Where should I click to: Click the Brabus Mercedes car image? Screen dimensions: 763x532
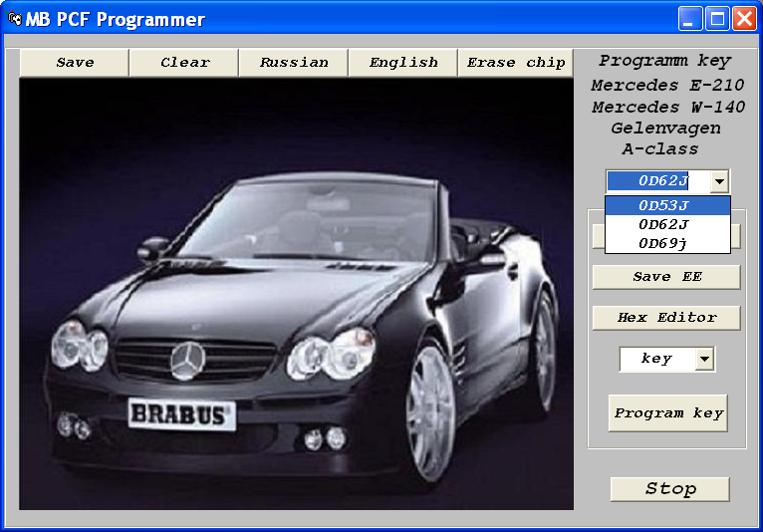[x=297, y=294]
